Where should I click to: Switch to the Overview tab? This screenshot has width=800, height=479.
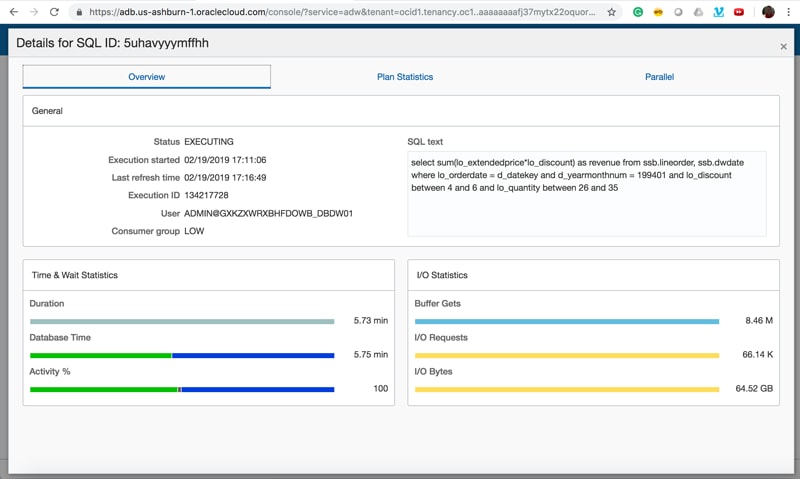(147, 77)
